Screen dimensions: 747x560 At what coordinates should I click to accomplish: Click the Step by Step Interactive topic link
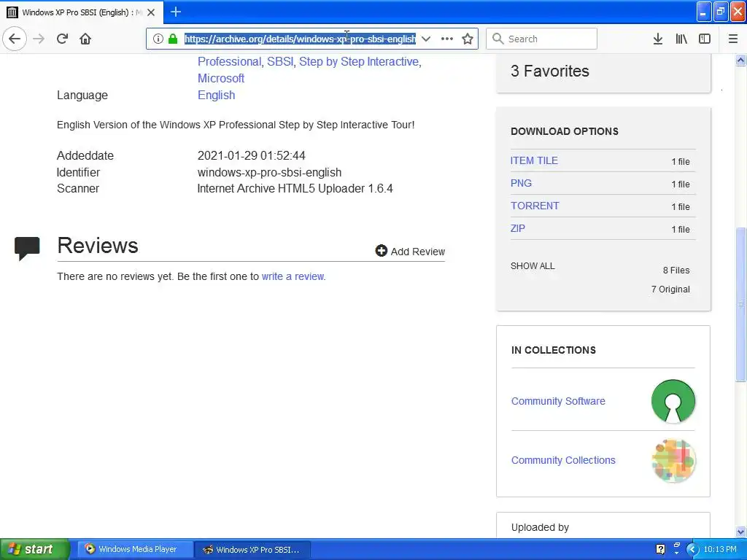(359, 61)
